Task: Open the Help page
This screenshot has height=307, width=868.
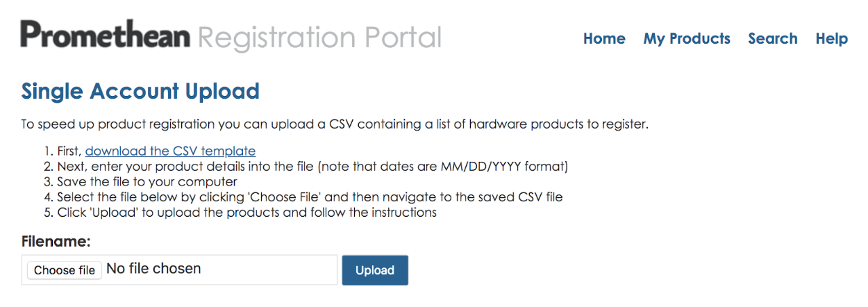Action: pyautogui.click(x=832, y=39)
